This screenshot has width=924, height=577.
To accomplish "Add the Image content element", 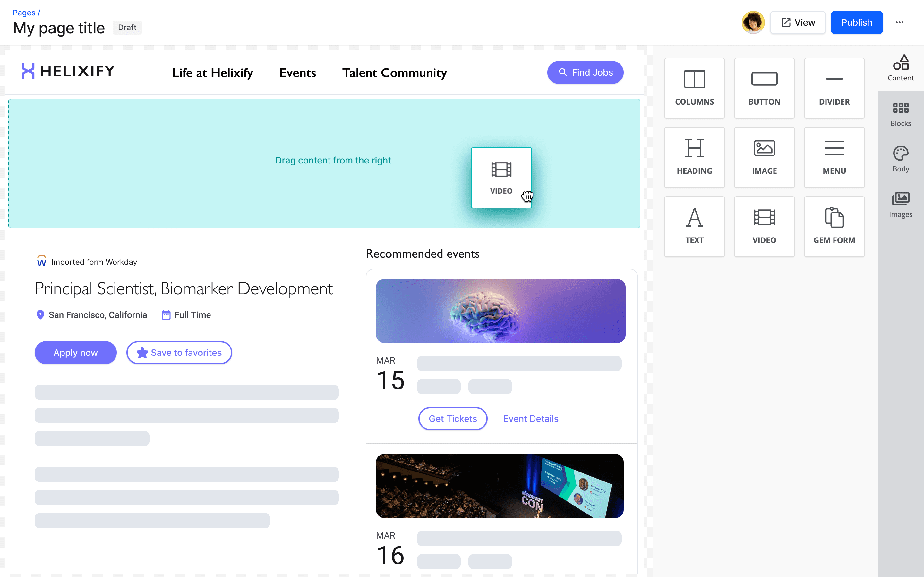I will (x=764, y=157).
